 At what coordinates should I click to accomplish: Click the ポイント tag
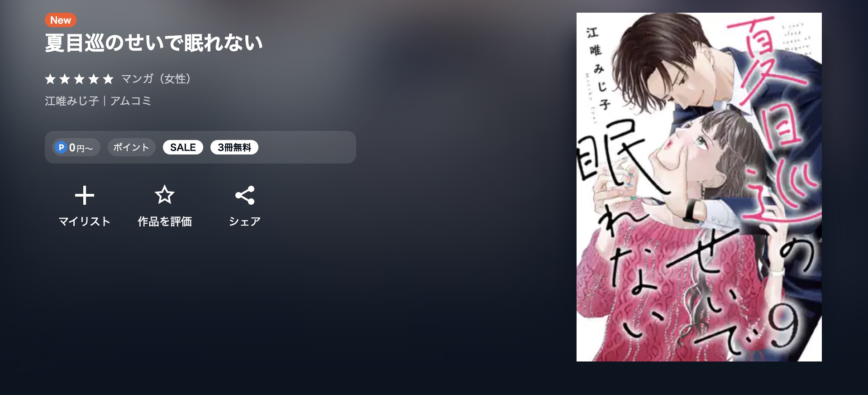pos(131,147)
